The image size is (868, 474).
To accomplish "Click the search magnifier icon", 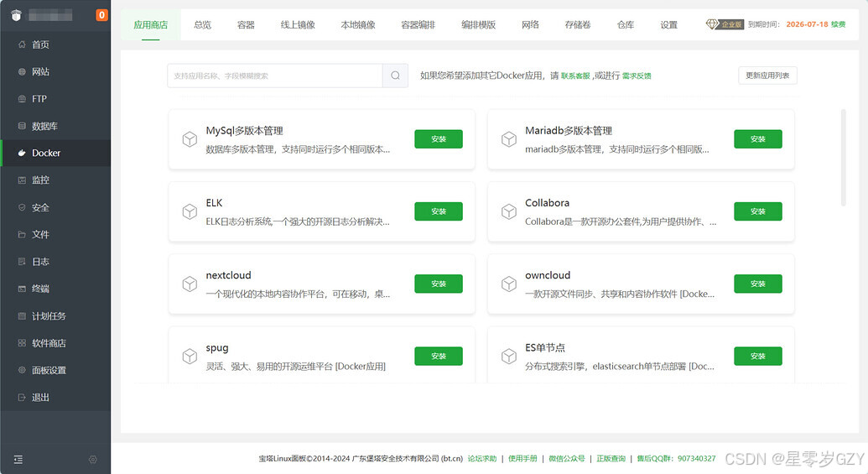I will click(x=395, y=76).
